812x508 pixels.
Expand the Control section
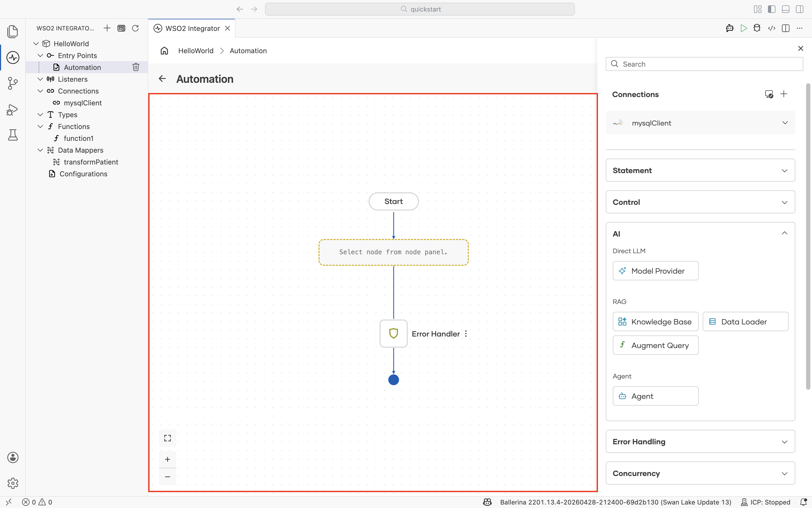coord(700,202)
